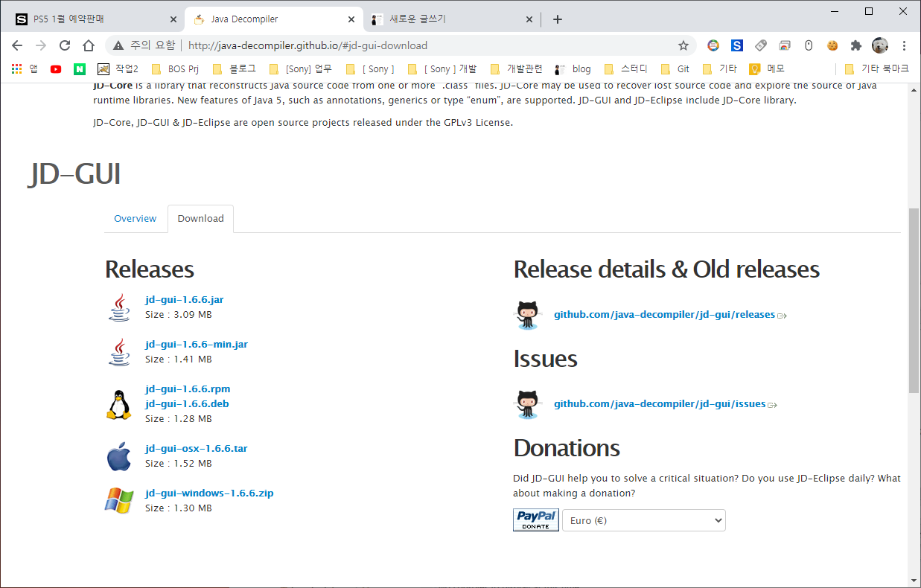
Task: Open the 개발관련 bookmark folder
Action: point(515,69)
